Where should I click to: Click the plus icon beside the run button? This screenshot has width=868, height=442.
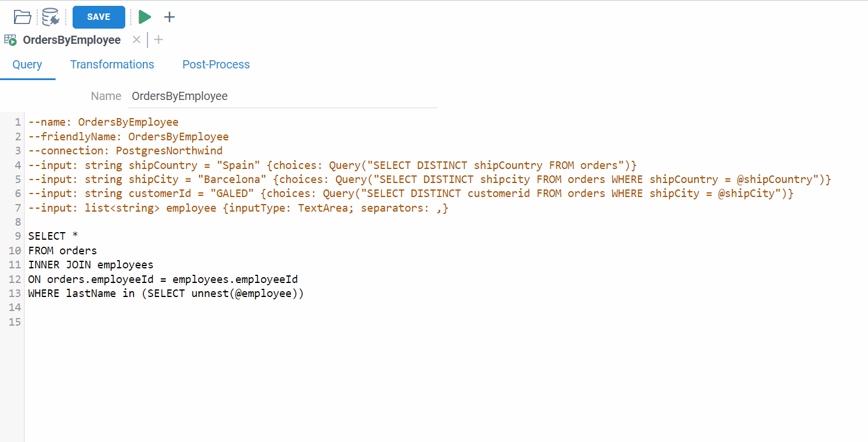point(169,17)
